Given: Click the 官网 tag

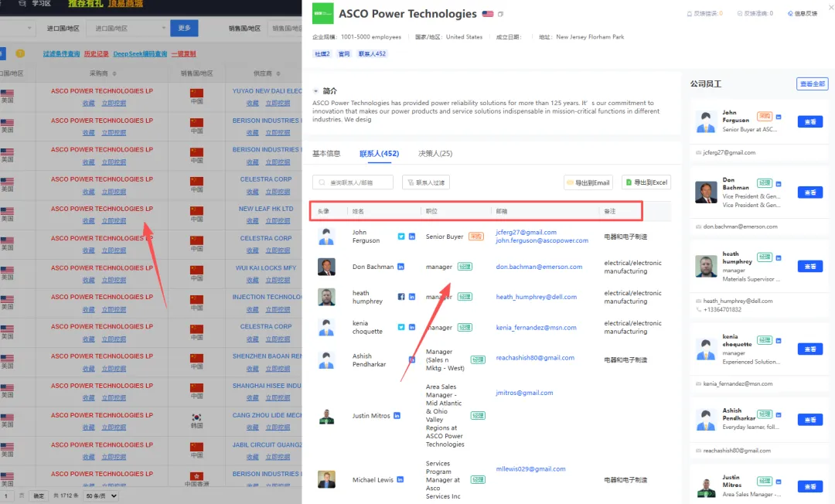Looking at the screenshot, I should pos(344,54).
